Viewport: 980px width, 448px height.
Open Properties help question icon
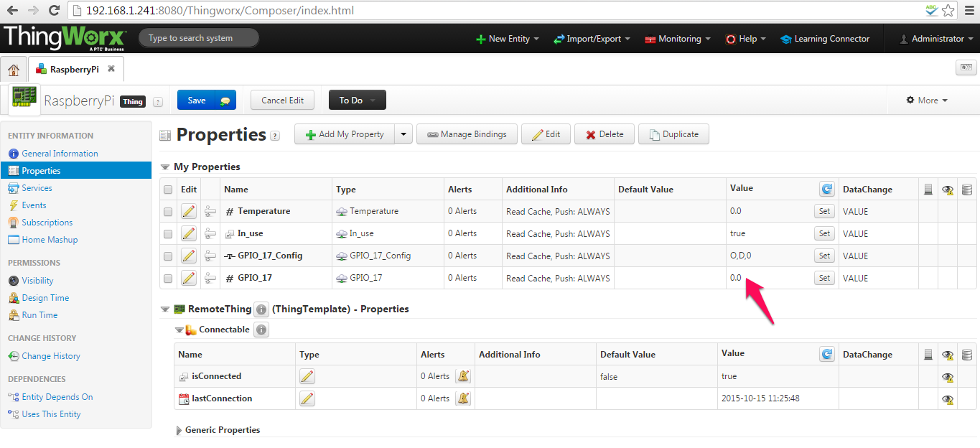tap(275, 136)
